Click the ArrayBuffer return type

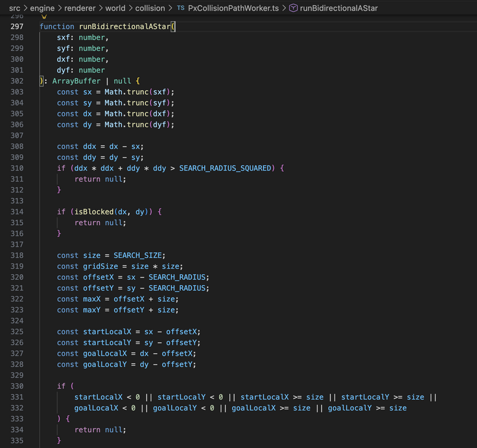76,81
